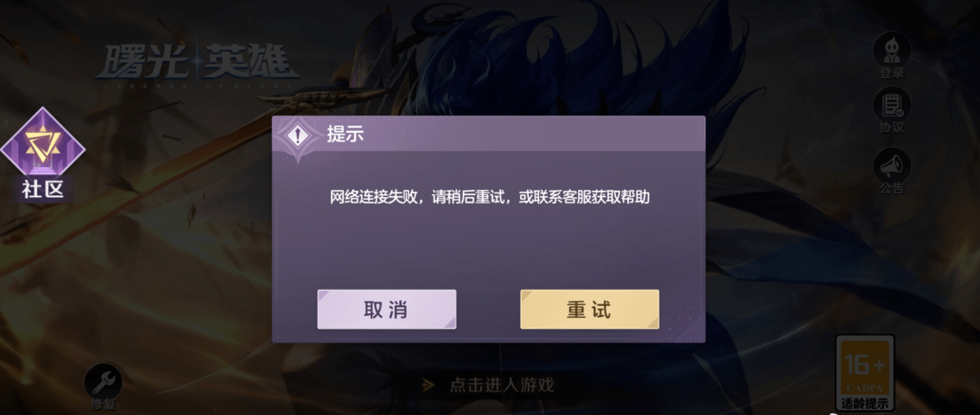Open the 协议 agreement document icon
This screenshot has height=415, width=980.
(x=892, y=104)
